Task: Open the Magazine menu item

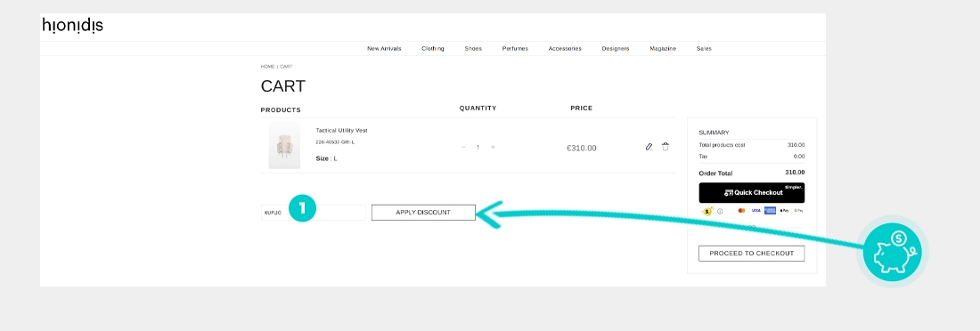Action: point(663,49)
